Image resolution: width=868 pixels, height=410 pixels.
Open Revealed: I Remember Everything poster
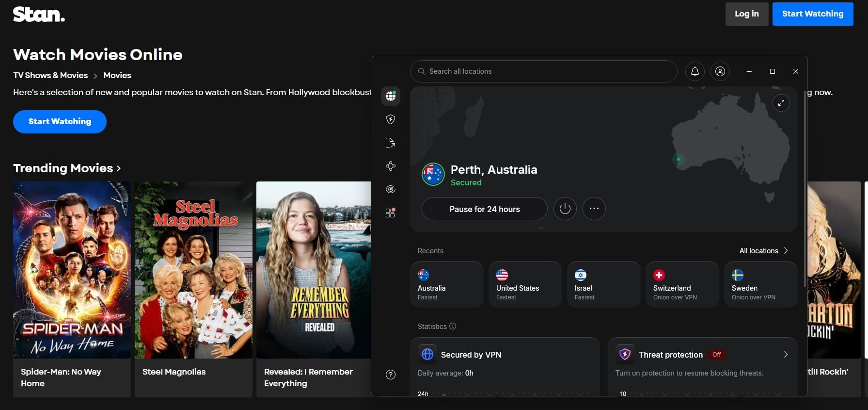pyautogui.click(x=314, y=270)
